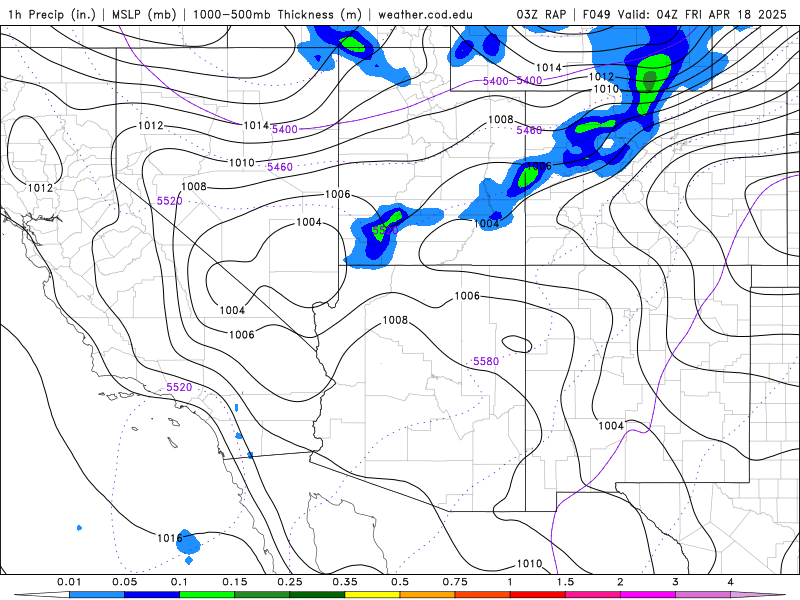Click the 0.75 legend value
Screen dimensions: 800x600
point(455,582)
